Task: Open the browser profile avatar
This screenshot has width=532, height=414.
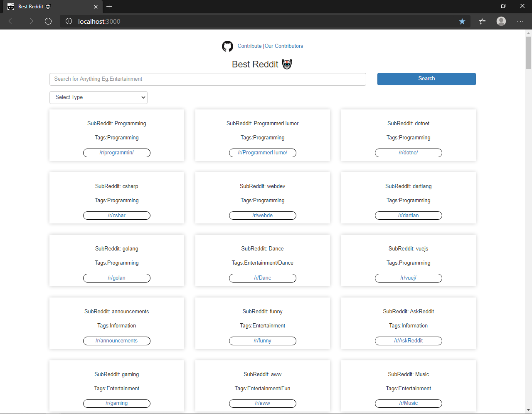Action: (501, 21)
